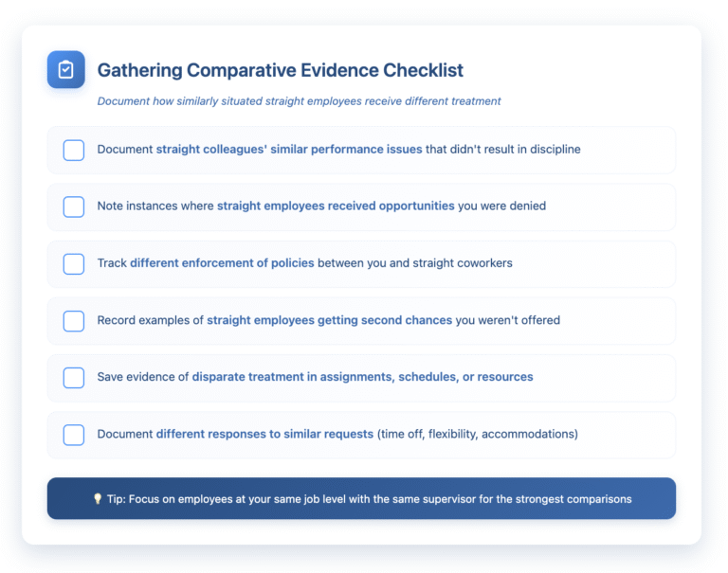Select 'different responses to similar requests' phrase

264,434
